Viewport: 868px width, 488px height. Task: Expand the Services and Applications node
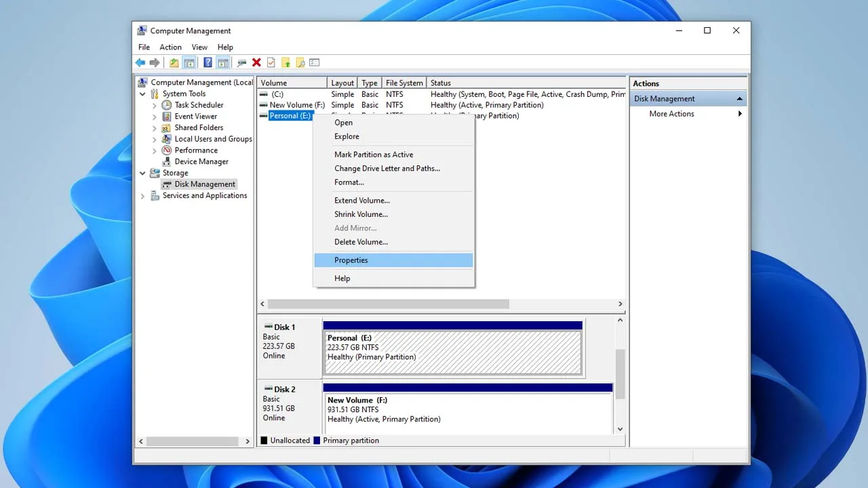click(142, 196)
